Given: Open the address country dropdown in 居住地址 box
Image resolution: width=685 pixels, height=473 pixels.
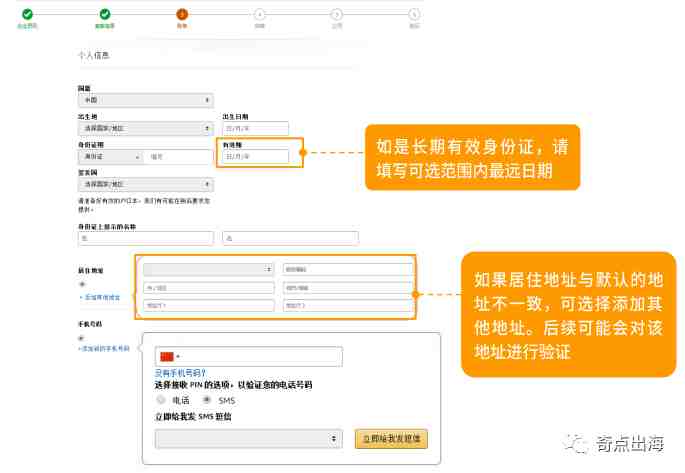Looking at the screenshot, I should point(208,269).
